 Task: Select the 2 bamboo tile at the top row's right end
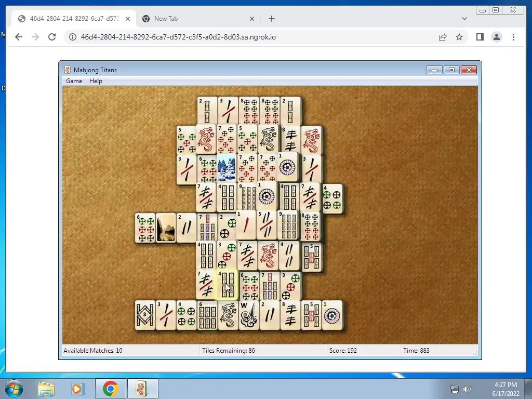click(290, 111)
